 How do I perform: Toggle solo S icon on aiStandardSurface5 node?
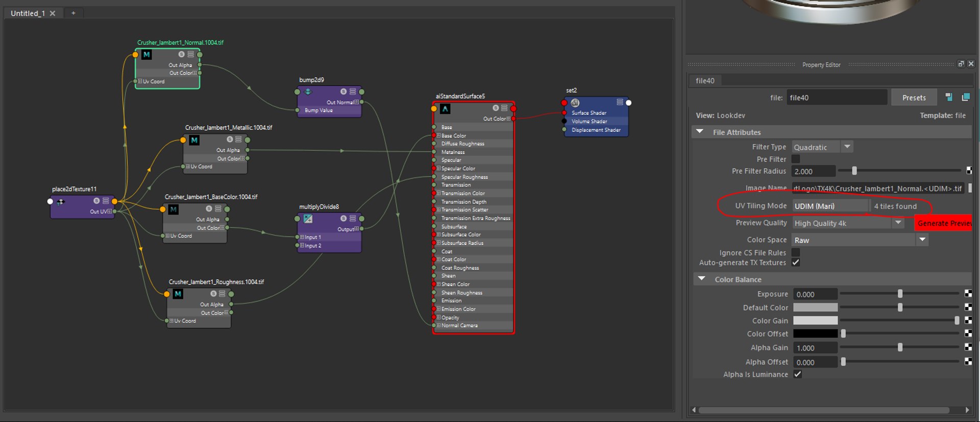tap(496, 108)
